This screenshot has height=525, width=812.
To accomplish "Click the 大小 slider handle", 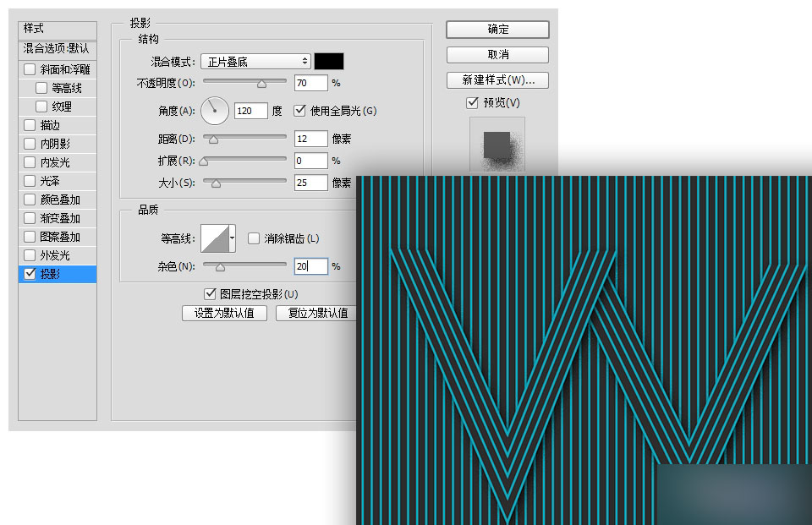I will tap(216, 183).
